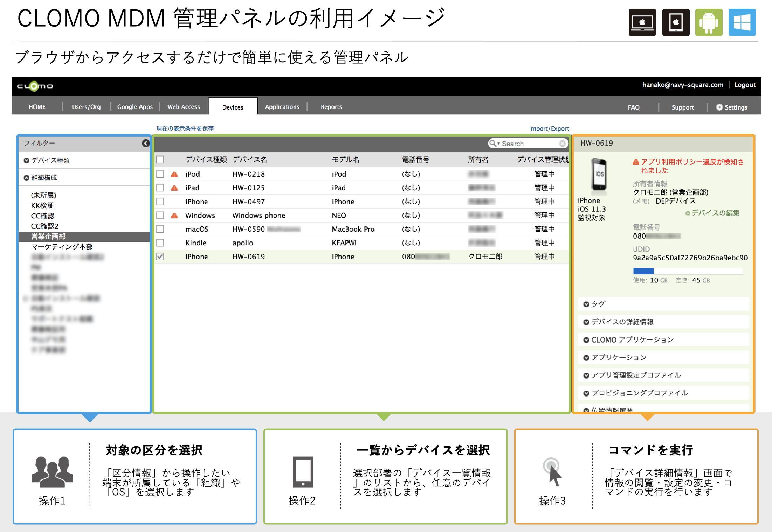772x532 pixels.
Task: Toggle the select-all checkbox in table header
Action: coord(160,160)
